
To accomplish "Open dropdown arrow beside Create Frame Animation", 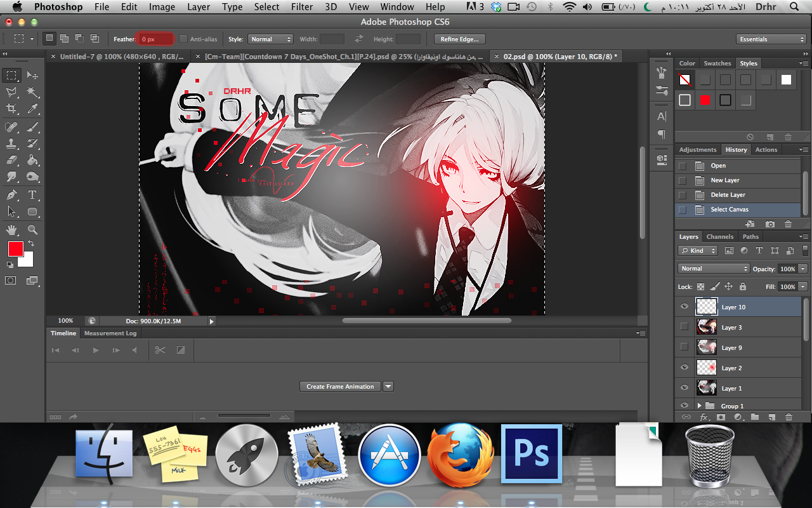I will 388,386.
